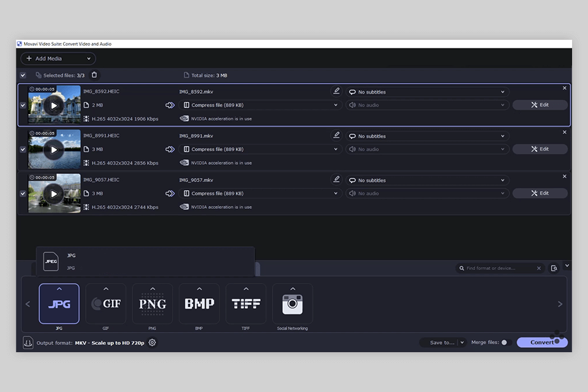Screen dimensions: 588x392
Task: Select the BMP format tile
Action: [199, 304]
